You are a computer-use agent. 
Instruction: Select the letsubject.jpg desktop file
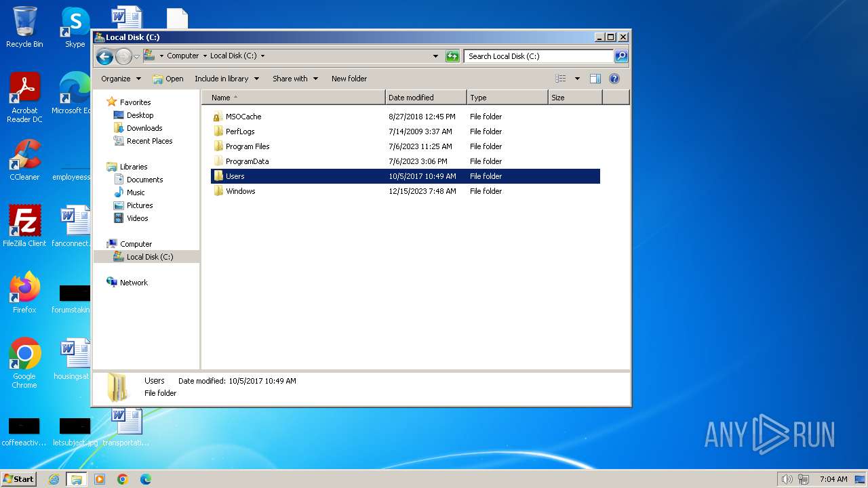point(75,432)
